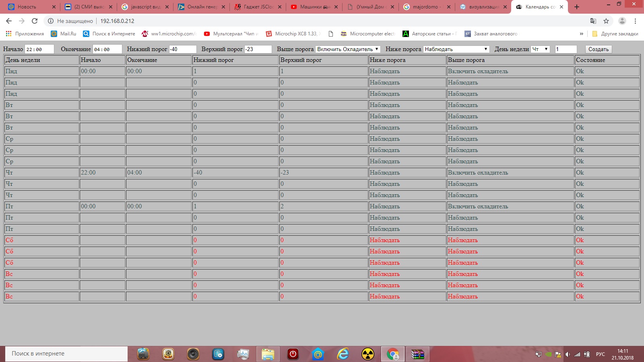644x362 pixels.
Task: Click the '22:00' start time cell in the Чт row
Action: [102, 173]
